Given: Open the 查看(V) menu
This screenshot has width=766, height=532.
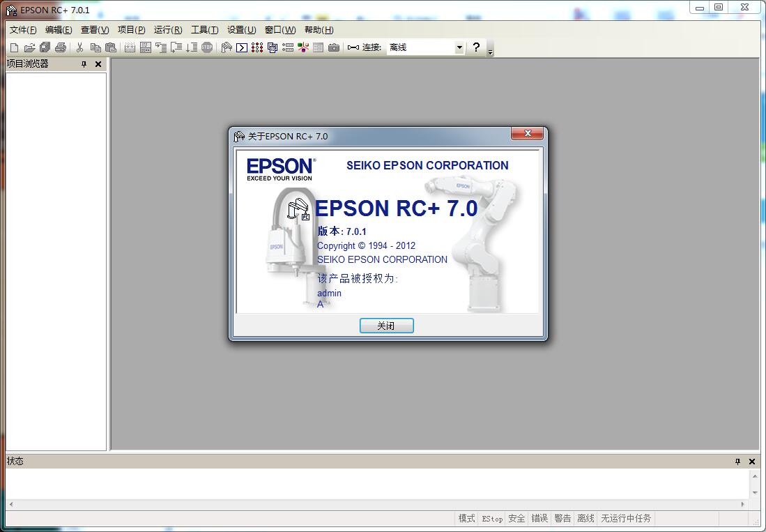Looking at the screenshot, I should 95,30.
